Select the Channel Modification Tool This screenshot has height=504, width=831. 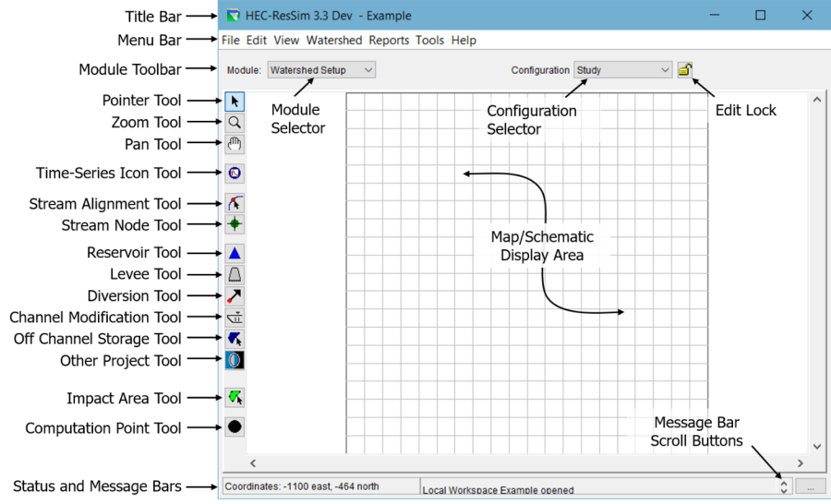pyautogui.click(x=235, y=317)
